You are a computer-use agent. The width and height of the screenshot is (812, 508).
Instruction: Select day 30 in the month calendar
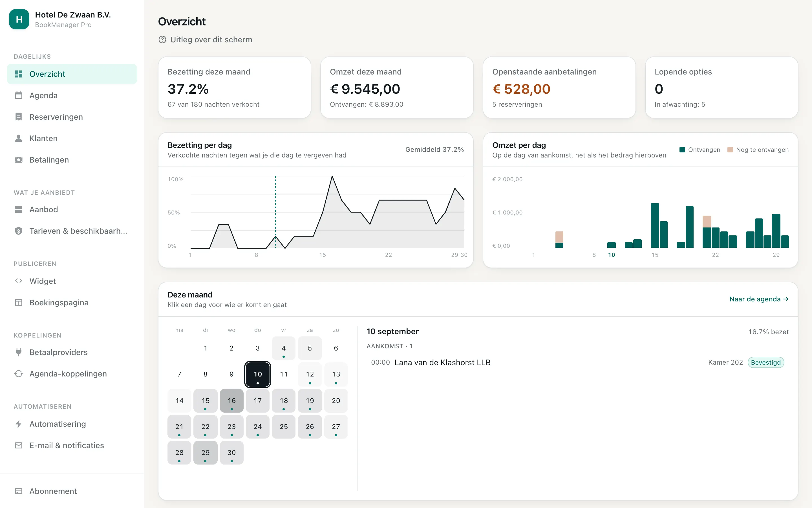231,453
